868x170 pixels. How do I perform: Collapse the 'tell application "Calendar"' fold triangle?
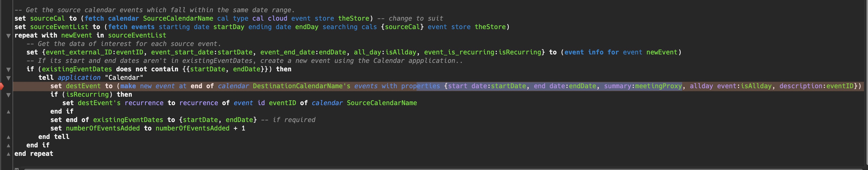[8, 78]
